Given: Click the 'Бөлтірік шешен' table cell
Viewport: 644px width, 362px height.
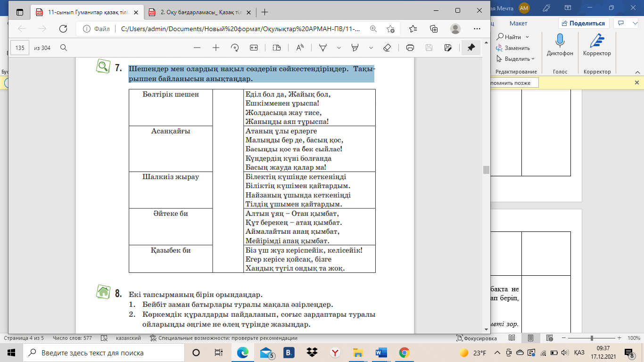Looking at the screenshot, I should 171,107.
